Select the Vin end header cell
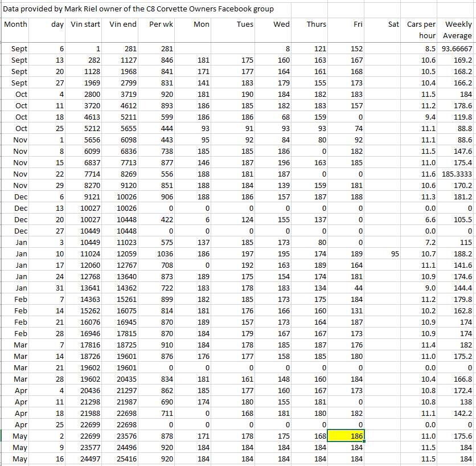Image resolution: width=476 pixels, height=466 pixels. click(123, 24)
